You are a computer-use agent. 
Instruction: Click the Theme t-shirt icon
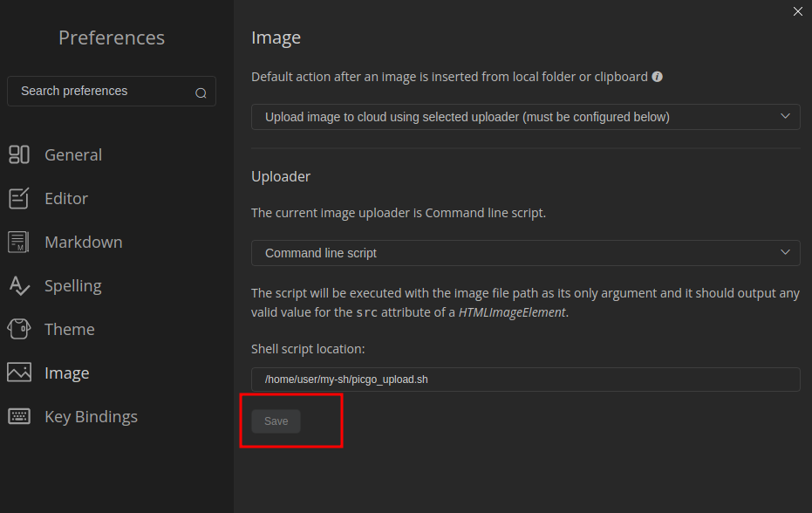[x=19, y=329]
